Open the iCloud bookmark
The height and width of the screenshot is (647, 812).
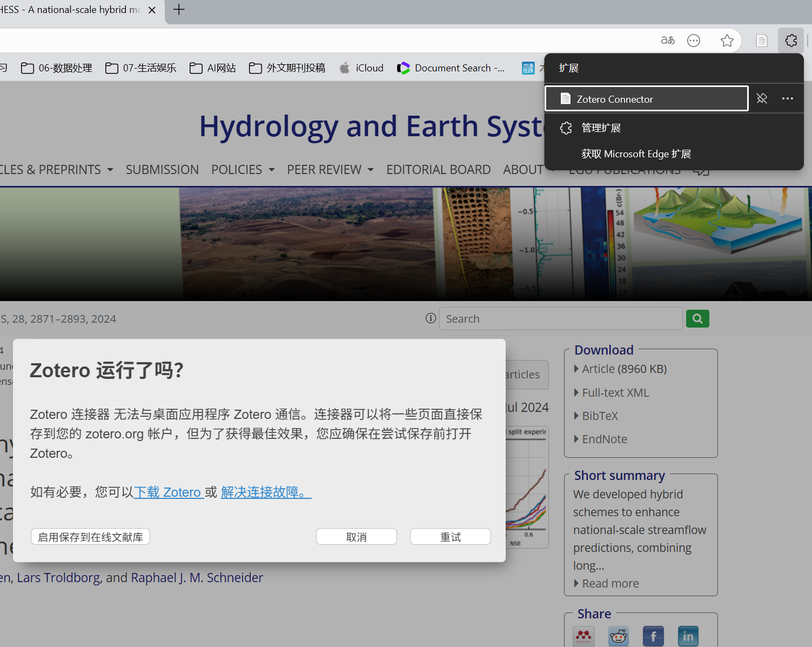[361, 68]
